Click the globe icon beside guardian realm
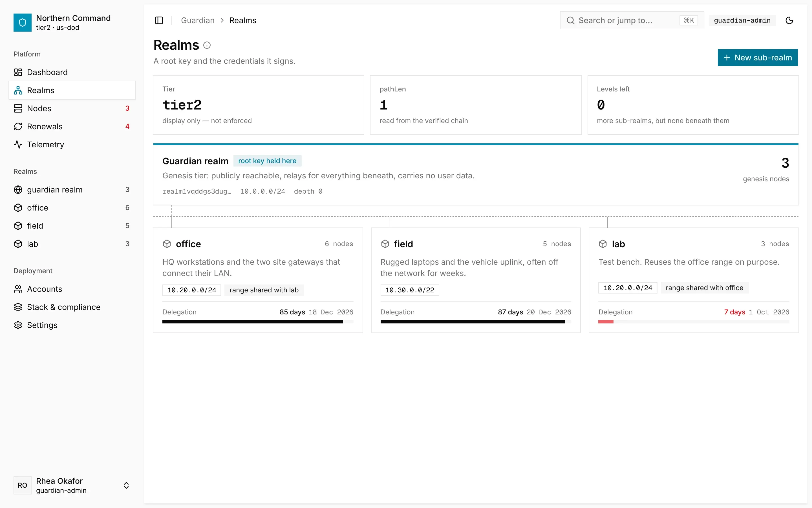This screenshot has width=812, height=508. [x=18, y=190]
